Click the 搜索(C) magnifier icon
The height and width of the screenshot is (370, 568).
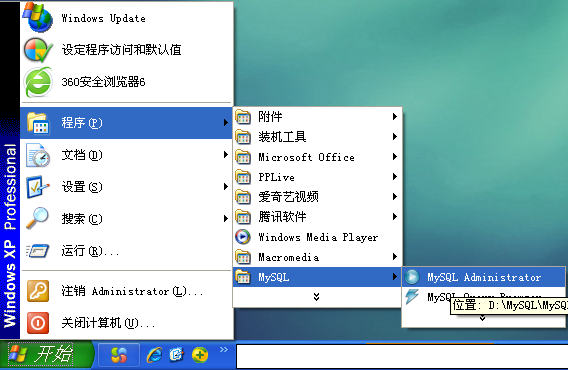pos(37,218)
